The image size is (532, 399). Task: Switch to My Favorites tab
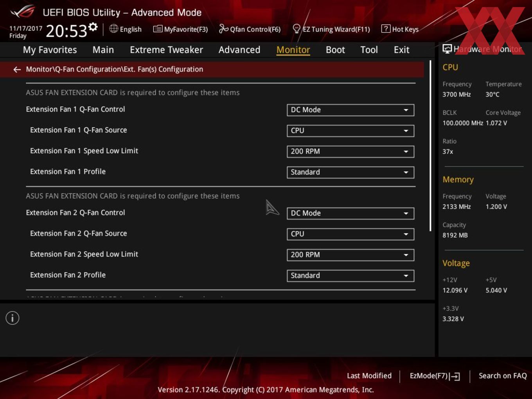pos(50,50)
